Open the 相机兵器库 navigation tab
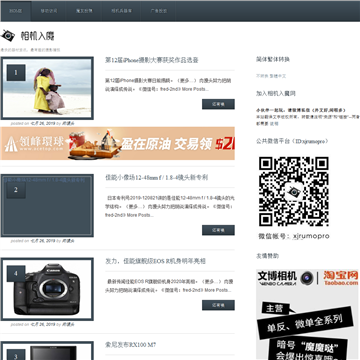The width and height of the screenshot is (360, 360). click(x=121, y=11)
